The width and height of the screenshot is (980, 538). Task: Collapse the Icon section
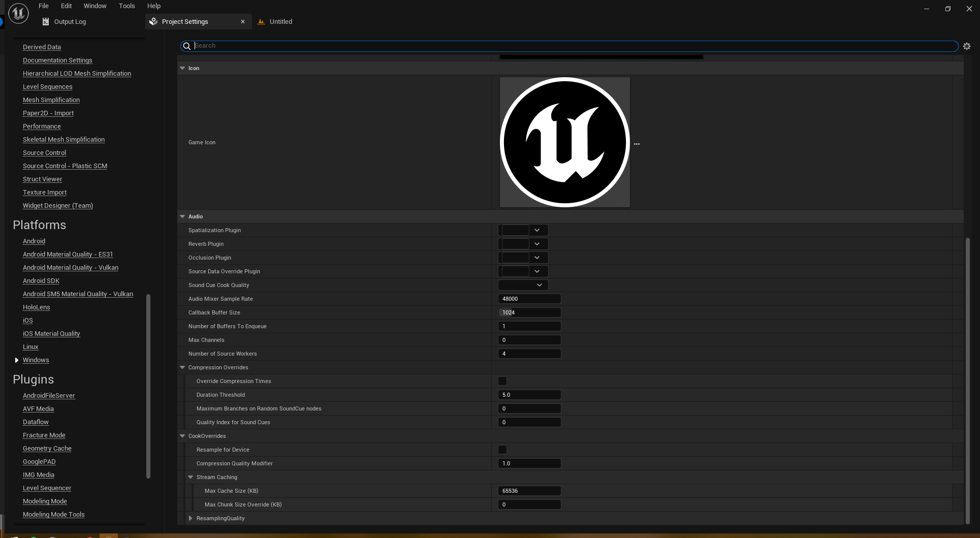click(x=182, y=68)
